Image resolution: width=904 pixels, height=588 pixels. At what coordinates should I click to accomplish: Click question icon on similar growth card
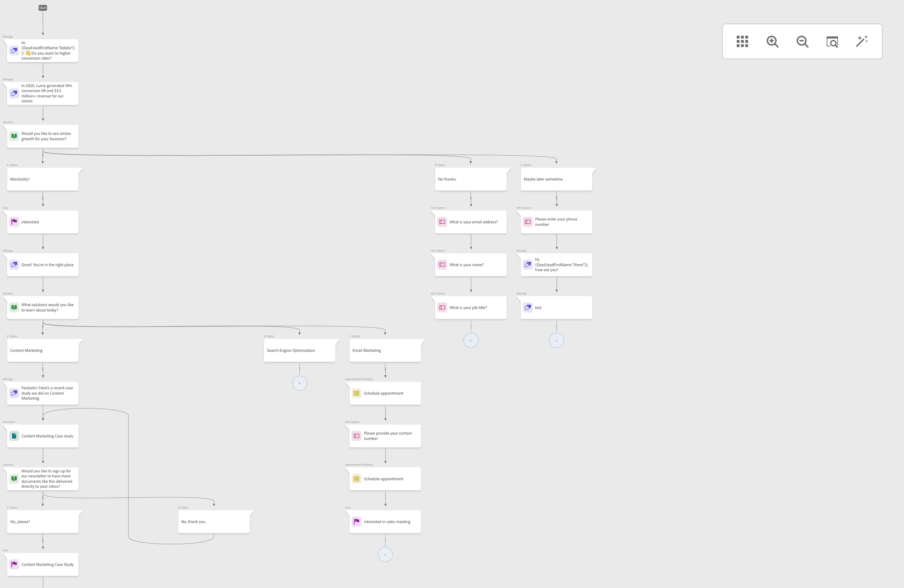point(14,136)
